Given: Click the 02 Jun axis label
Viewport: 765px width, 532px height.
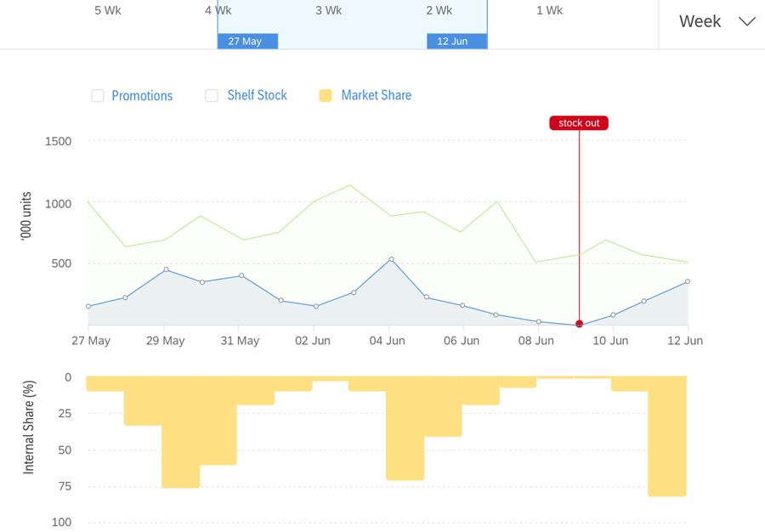Looking at the screenshot, I should point(313,341).
